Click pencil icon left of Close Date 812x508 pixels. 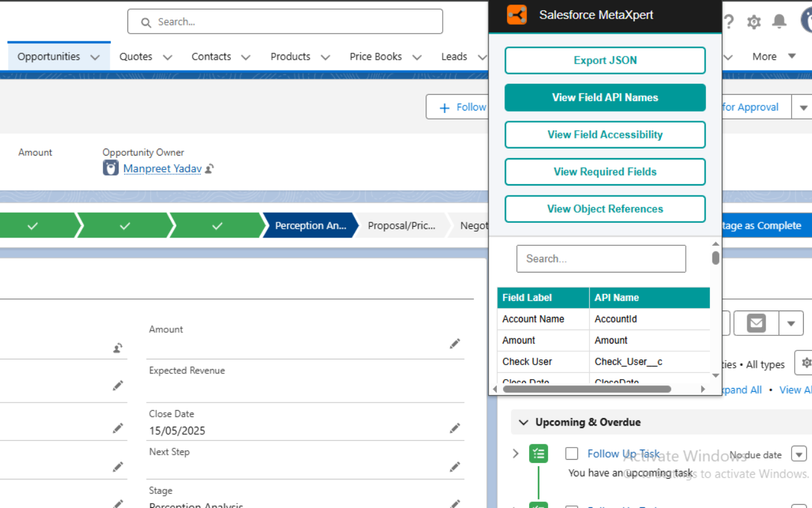[x=117, y=429]
